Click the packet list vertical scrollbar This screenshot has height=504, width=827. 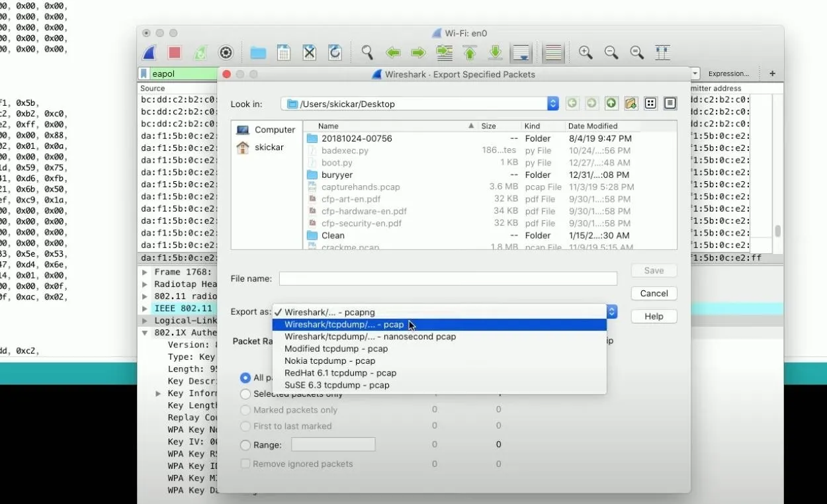[x=778, y=231]
